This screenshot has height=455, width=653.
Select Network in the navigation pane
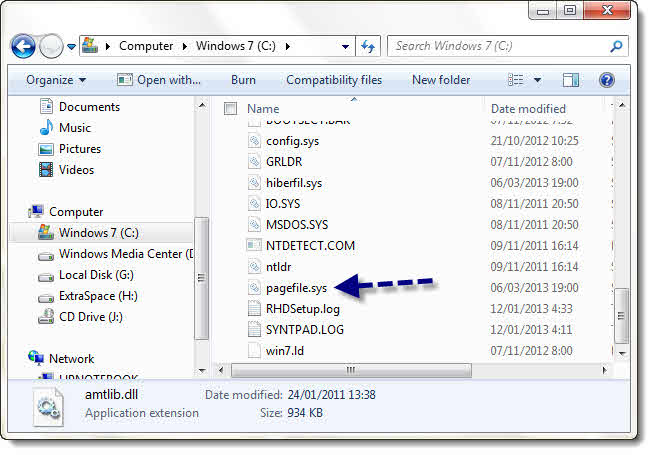tap(71, 359)
